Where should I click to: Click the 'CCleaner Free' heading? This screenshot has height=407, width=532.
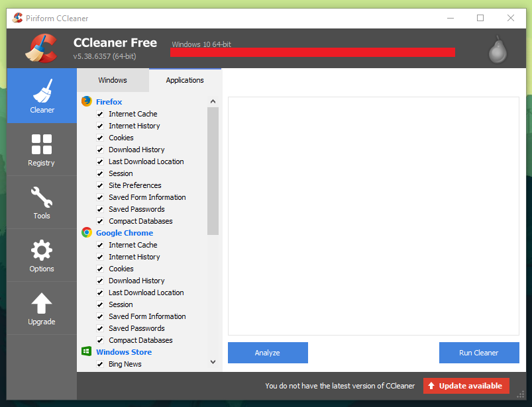coord(115,43)
